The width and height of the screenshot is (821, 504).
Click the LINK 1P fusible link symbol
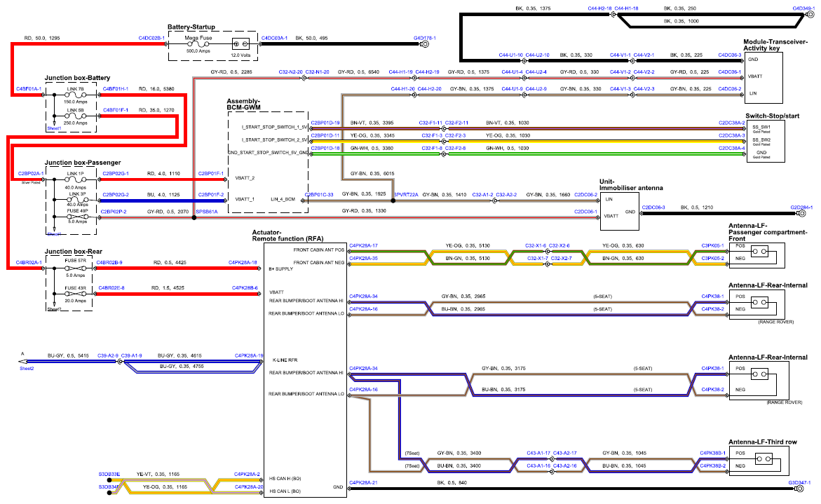point(76,180)
